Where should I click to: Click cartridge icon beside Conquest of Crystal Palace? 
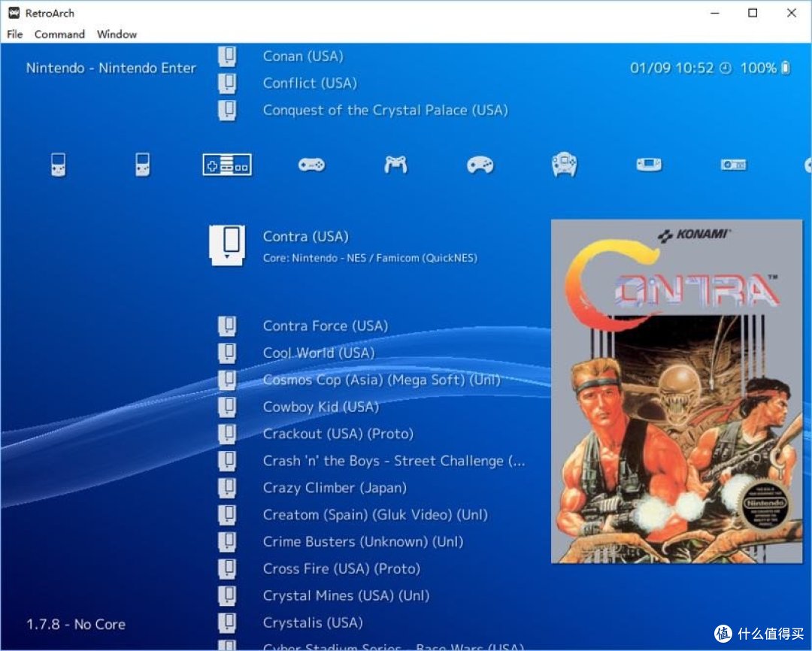coord(227,110)
